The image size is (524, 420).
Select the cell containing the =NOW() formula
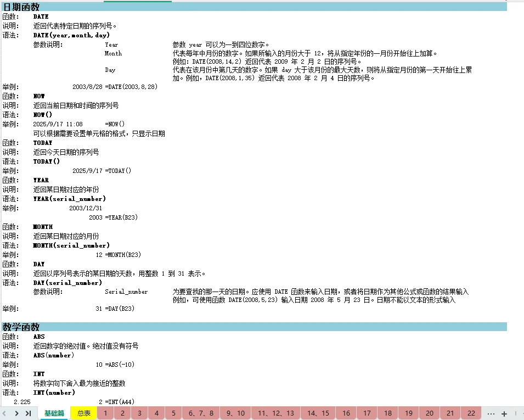[115, 124]
